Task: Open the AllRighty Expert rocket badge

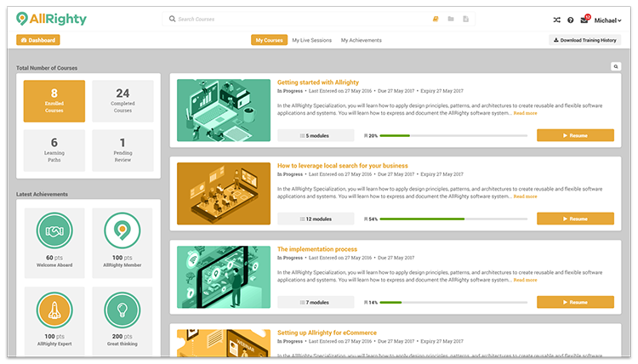Action: pyautogui.click(x=54, y=310)
